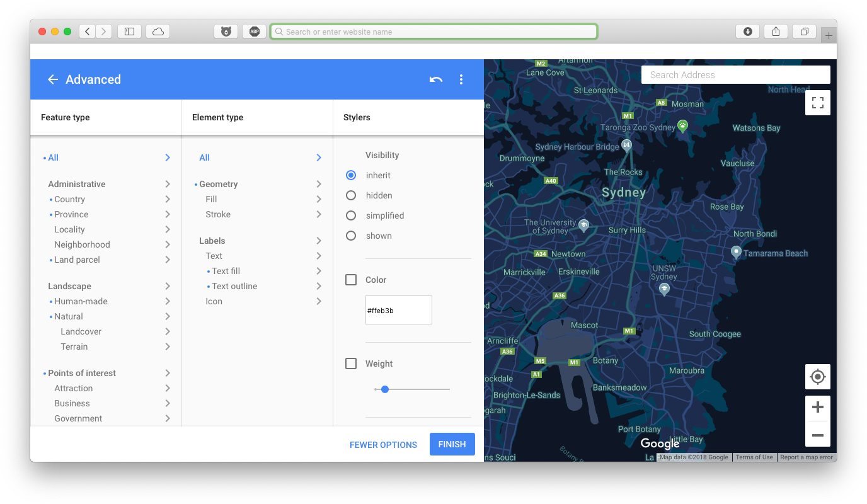Open the Bear extension icon
This screenshot has height=504, width=867.
coord(226,31)
